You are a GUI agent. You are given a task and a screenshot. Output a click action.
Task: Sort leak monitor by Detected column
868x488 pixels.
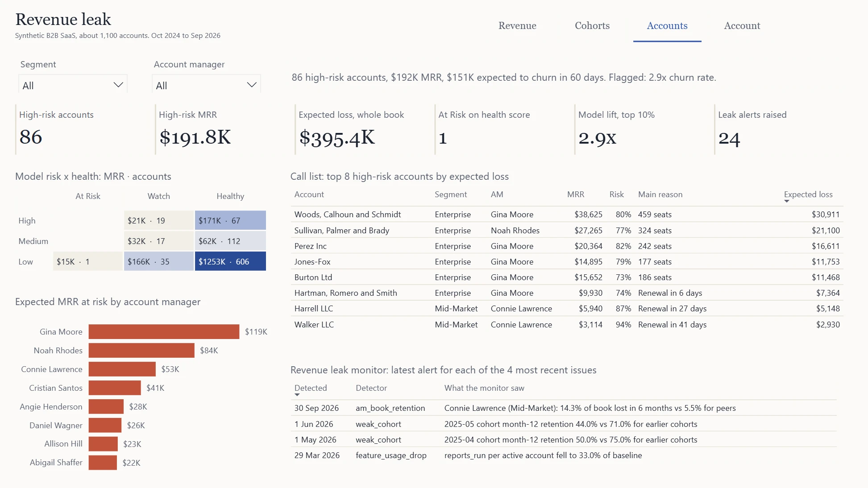(311, 388)
